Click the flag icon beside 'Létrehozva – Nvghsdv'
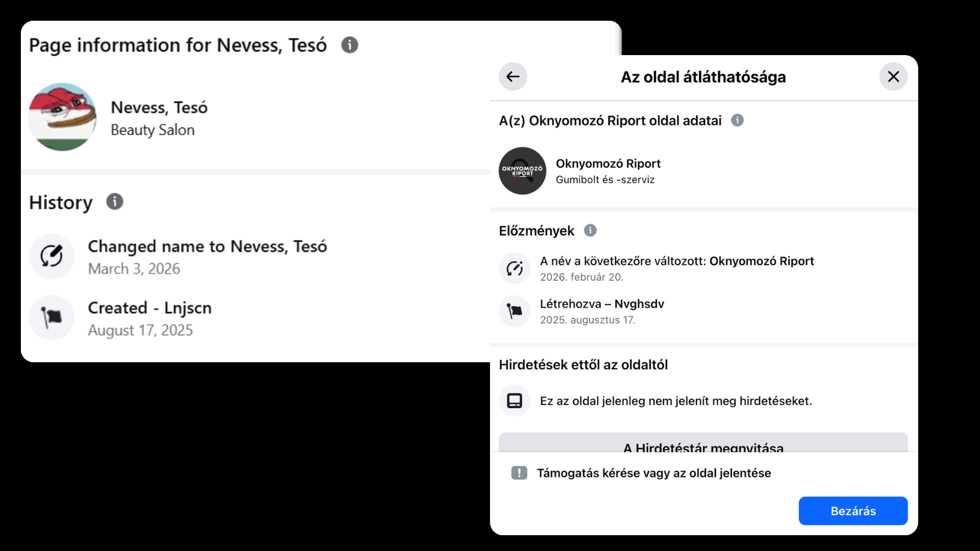 coord(514,311)
